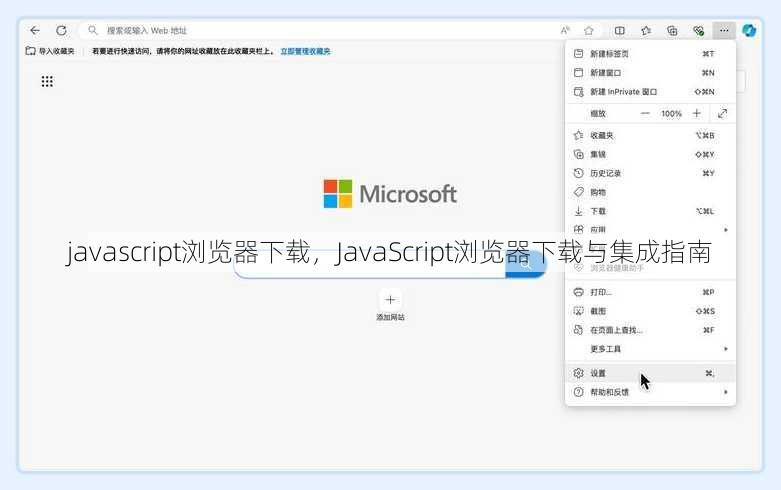This screenshot has height=490, width=781.
Task: Click help question mark icon in menu
Action: click(x=578, y=392)
